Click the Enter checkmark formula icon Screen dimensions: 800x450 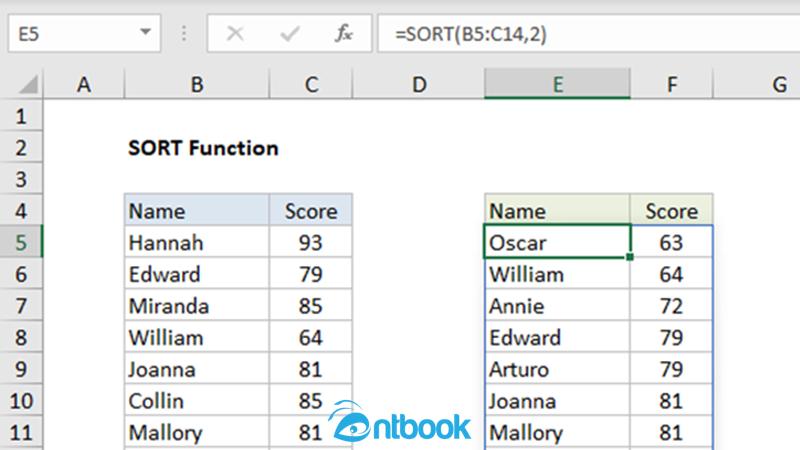click(x=290, y=34)
